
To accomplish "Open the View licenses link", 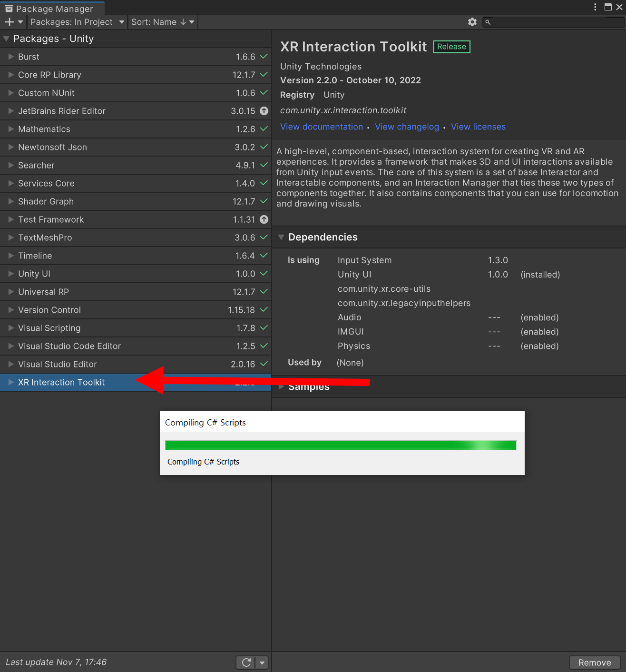I will click(x=478, y=127).
